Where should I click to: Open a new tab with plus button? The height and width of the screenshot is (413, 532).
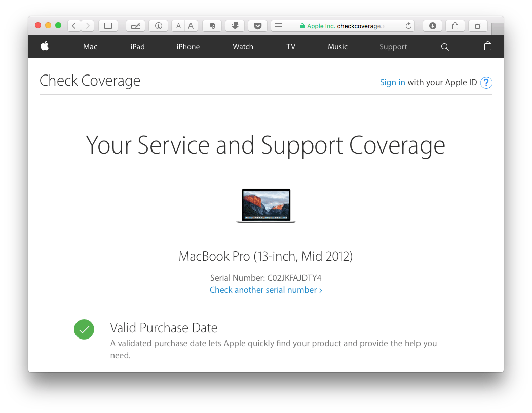[498, 29]
